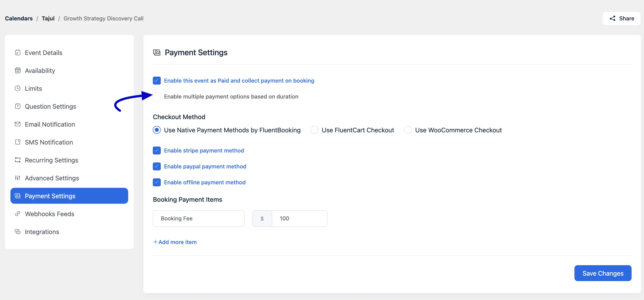Toggle Enable stripe payment method checkbox
Screen dimensions: 644x300
(x=157, y=150)
